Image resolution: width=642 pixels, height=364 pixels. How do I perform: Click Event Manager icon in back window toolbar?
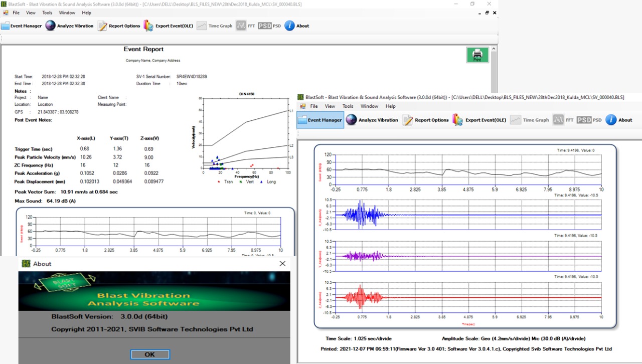pyautogui.click(x=5, y=26)
